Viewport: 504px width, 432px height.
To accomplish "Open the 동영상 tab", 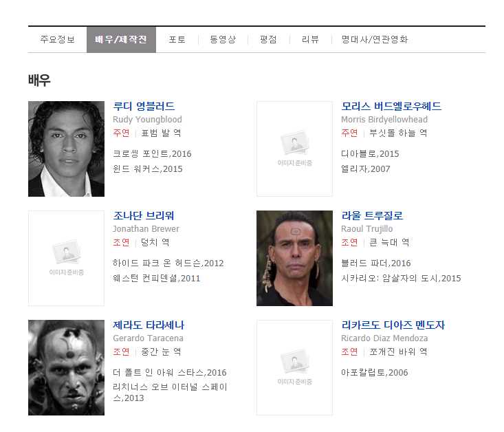I will tap(223, 40).
